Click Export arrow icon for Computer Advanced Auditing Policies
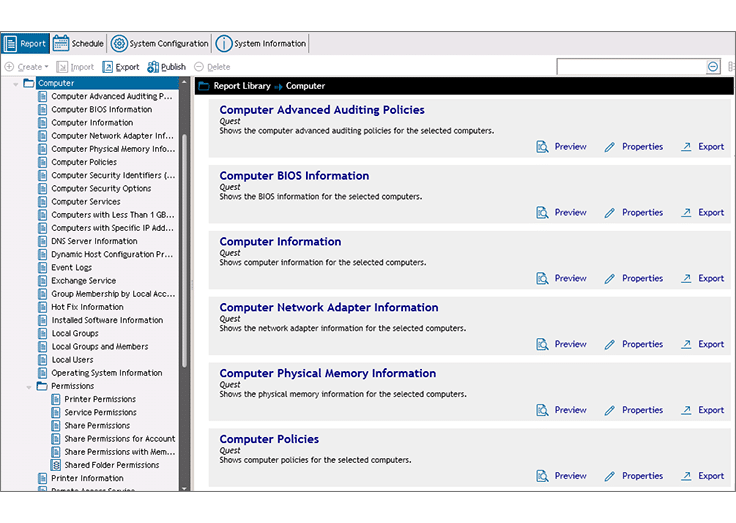Viewport: 736px width, 523px height. (x=686, y=147)
